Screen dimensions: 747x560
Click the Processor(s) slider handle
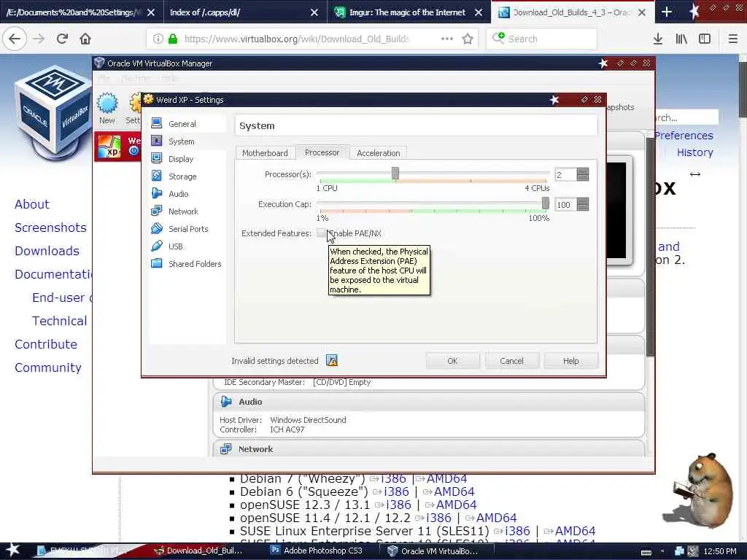(x=395, y=174)
